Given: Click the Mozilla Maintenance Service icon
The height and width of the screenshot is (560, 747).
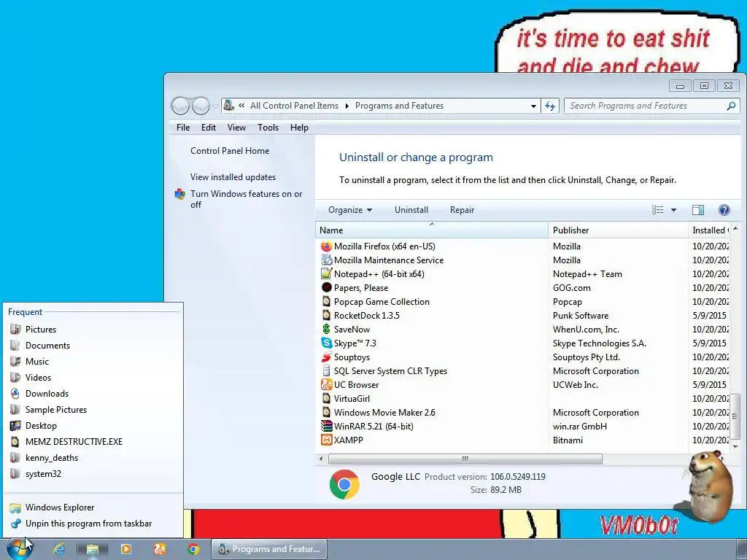Looking at the screenshot, I should [x=326, y=260].
